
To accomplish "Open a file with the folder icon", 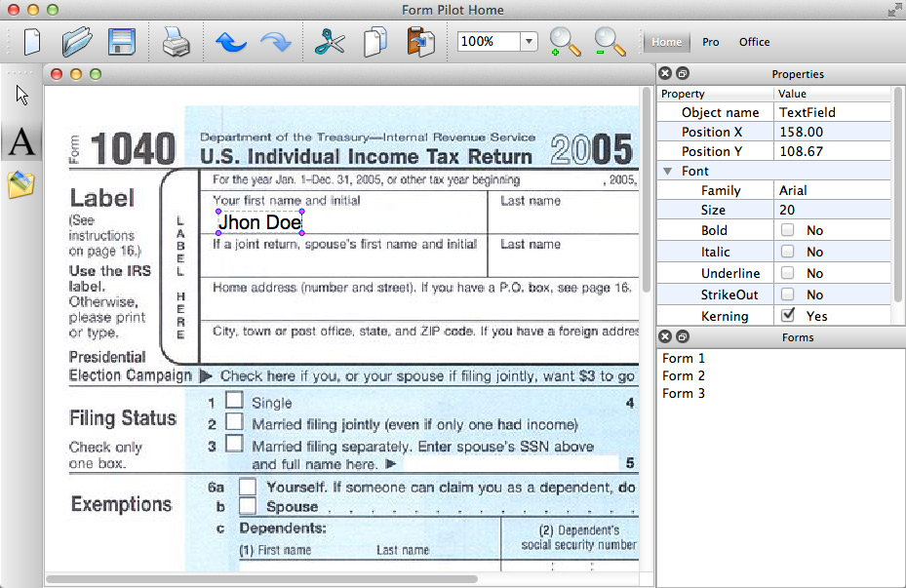I will pos(77,42).
